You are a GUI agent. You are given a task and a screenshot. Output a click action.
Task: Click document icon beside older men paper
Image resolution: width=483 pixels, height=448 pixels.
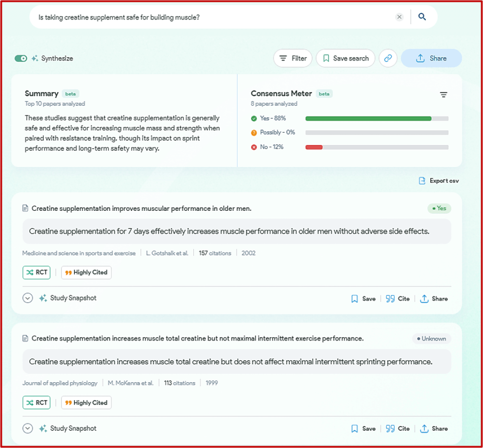(x=25, y=208)
